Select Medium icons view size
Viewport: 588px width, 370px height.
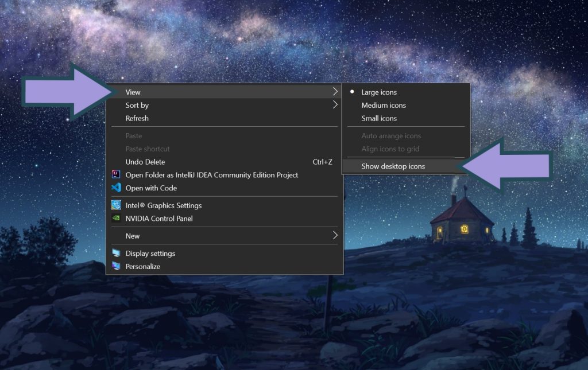(384, 105)
